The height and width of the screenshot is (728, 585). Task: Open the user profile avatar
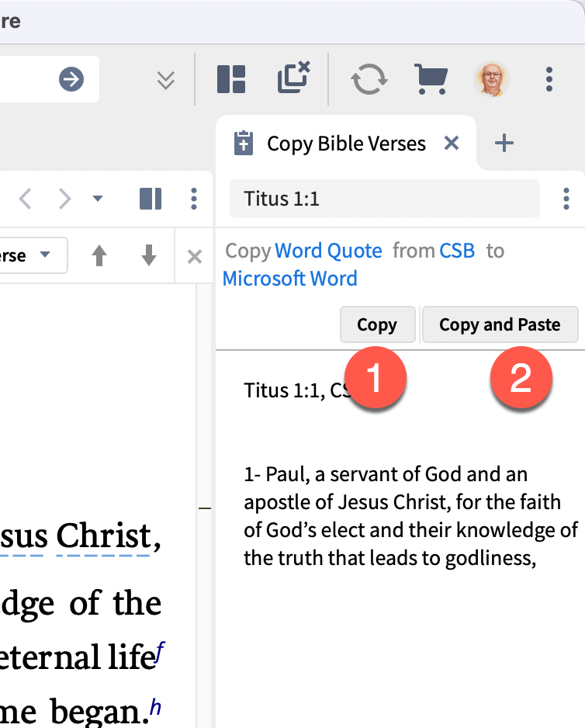tap(492, 79)
